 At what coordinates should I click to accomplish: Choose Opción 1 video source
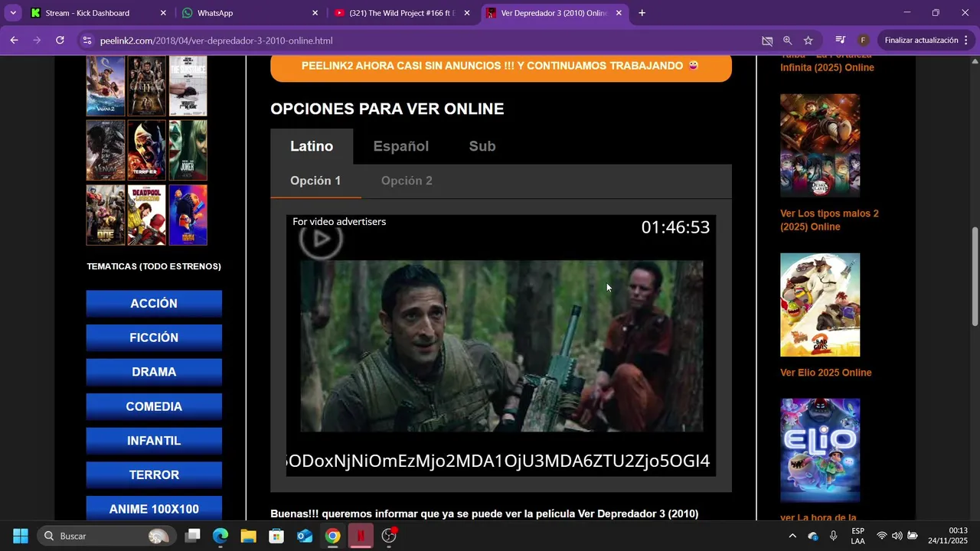315,181
